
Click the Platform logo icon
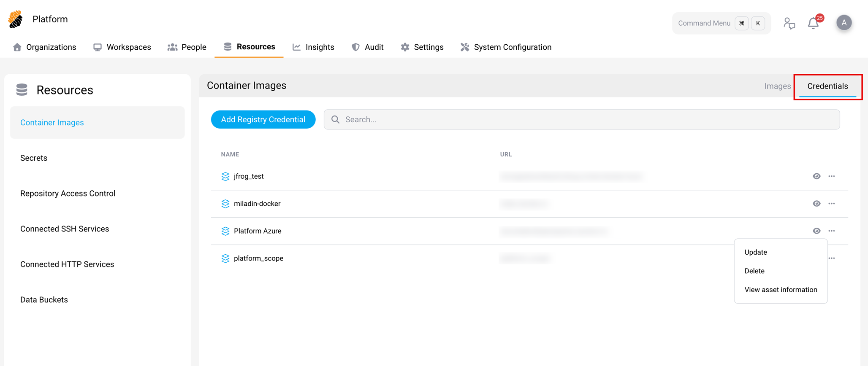click(x=16, y=19)
